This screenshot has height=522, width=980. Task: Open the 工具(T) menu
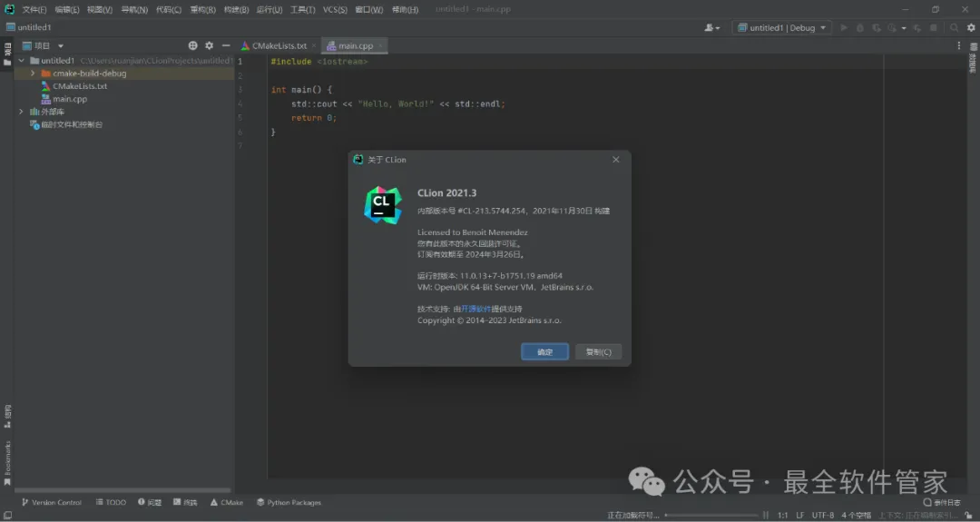coord(302,9)
